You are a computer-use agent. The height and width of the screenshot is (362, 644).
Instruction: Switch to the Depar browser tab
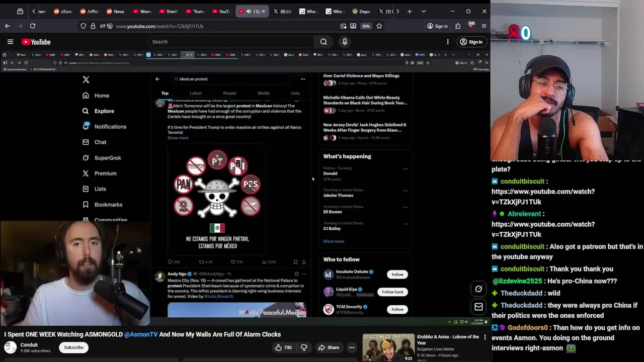pos(361,11)
